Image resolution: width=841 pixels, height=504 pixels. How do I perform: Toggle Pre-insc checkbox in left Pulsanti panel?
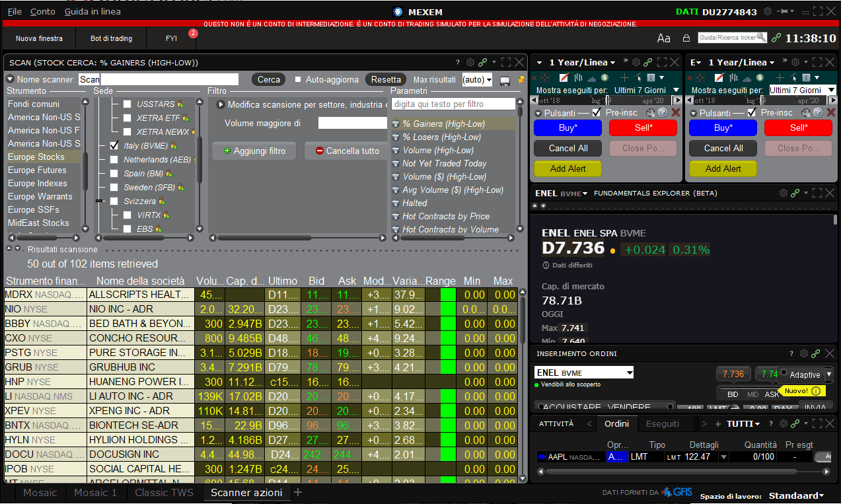[597, 112]
